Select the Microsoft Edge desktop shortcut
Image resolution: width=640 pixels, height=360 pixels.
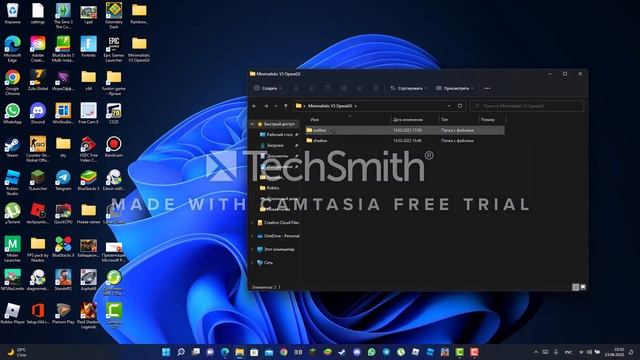(12, 49)
